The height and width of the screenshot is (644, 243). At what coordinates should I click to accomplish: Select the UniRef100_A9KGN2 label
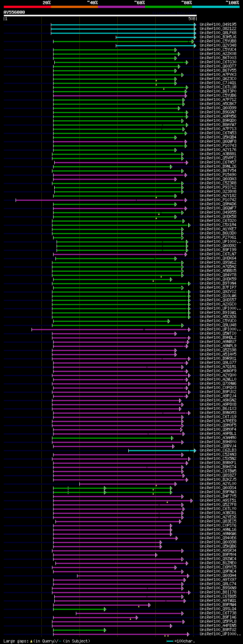click(218, 400)
